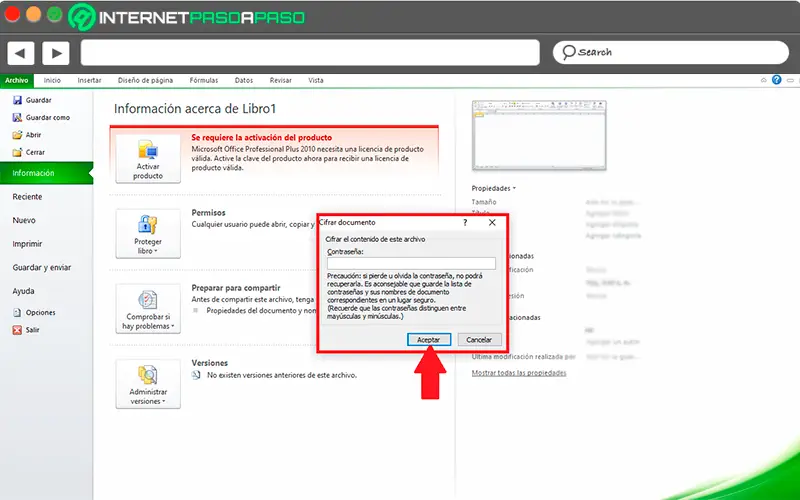Click the Tamaño property label
The height and width of the screenshot is (500, 800).
[x=484, y=202]
